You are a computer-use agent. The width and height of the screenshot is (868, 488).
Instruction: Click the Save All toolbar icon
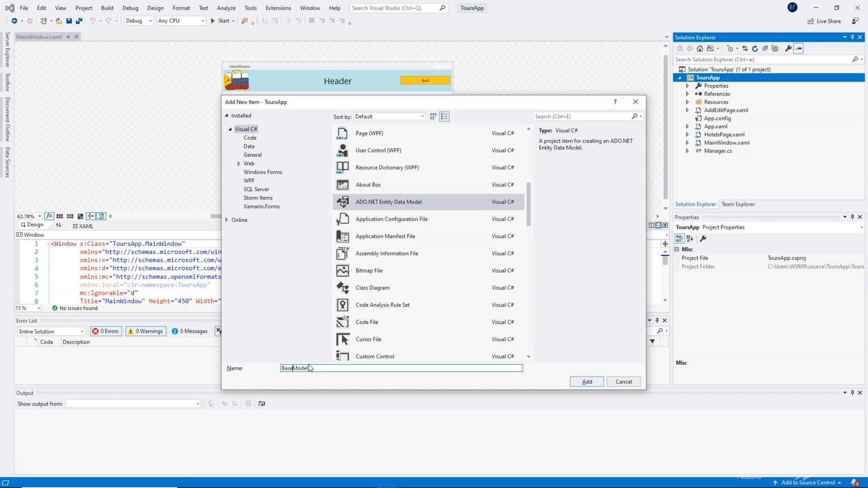click(x=79, y=21)
